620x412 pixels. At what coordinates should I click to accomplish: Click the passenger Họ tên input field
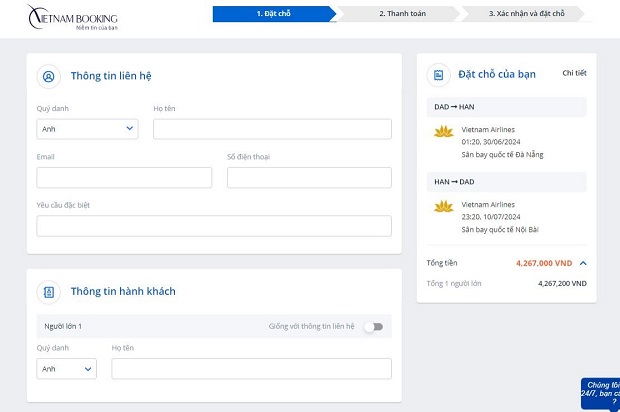[251, 369]
